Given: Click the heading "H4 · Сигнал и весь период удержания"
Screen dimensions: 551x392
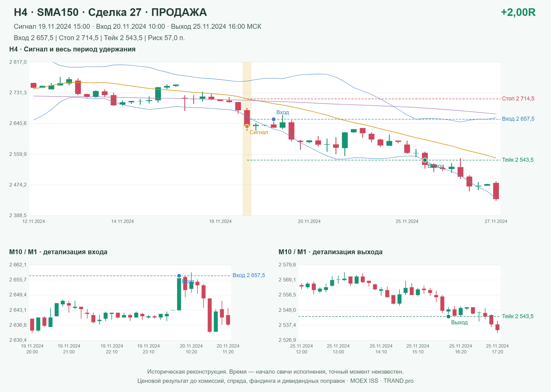Looking at the screenshot, I should click(x=72, y=49).
